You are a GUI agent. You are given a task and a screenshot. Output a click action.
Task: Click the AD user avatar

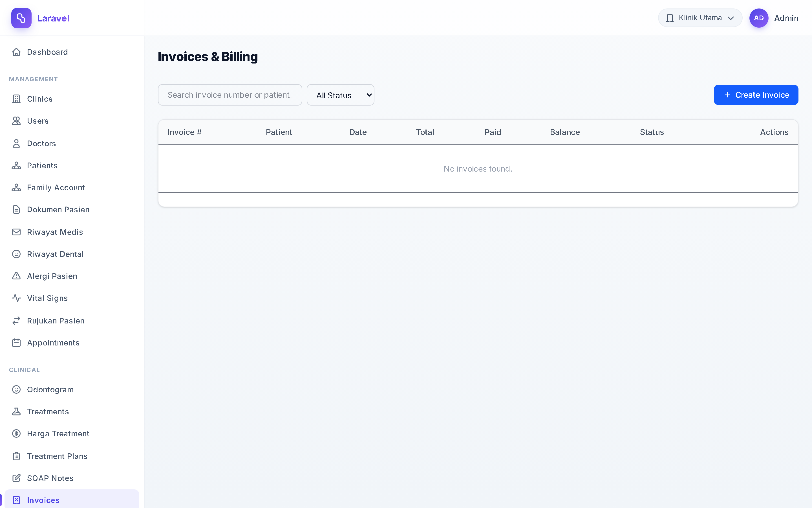759,18
